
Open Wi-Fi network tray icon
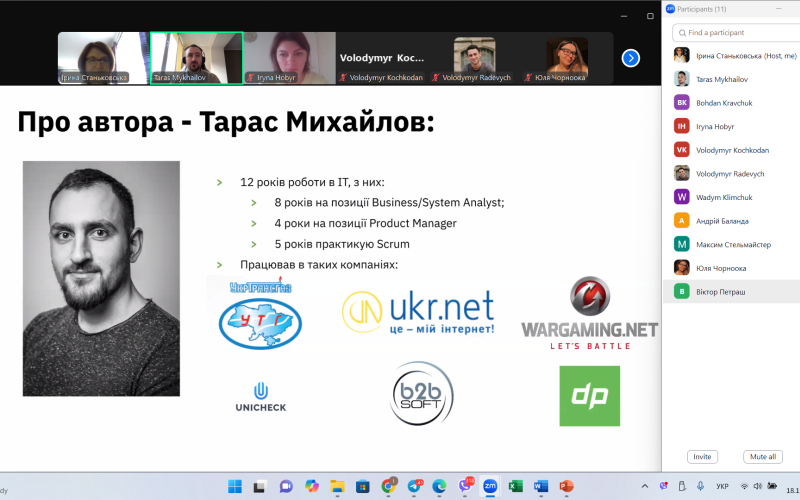pyautogui.click(x=744, y=486)
